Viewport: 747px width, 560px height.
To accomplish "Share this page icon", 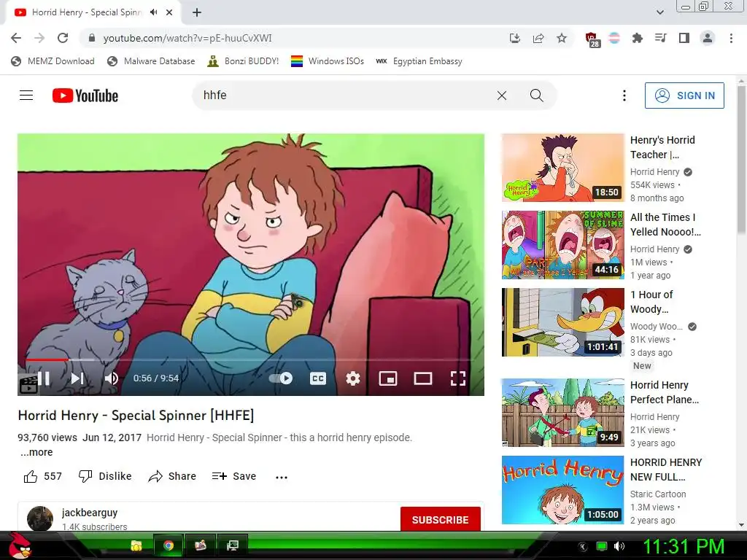I will pos(538,38).
